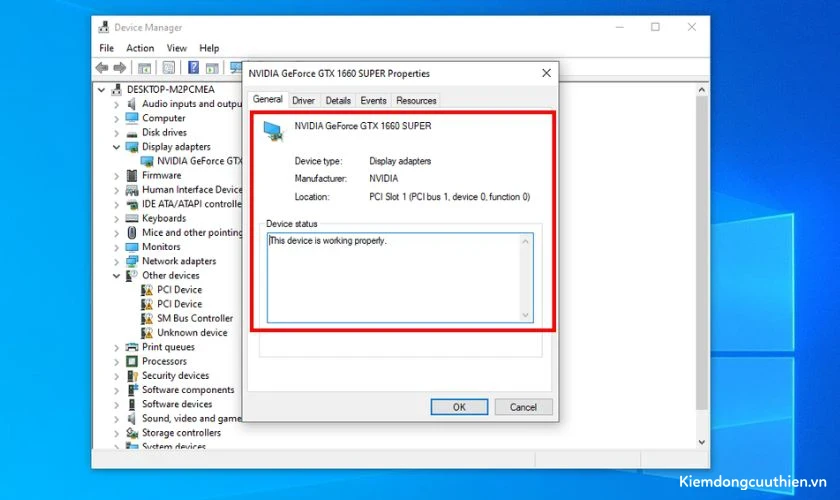Image resolution: width=840 pixels, height=500 pixels.
Task: Click the Mice and other pointing devices icon
Action: pyautogui.click(x=131, y=233)
